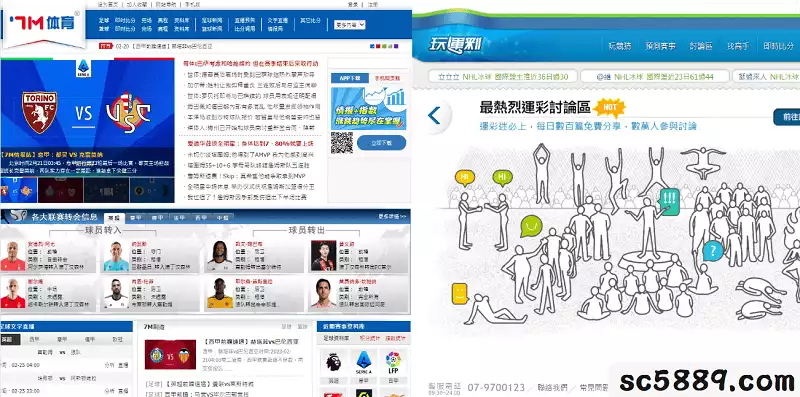Open 文字直播 in 7M navigation bar
This screenshot has width=800, height=397.
278,21
